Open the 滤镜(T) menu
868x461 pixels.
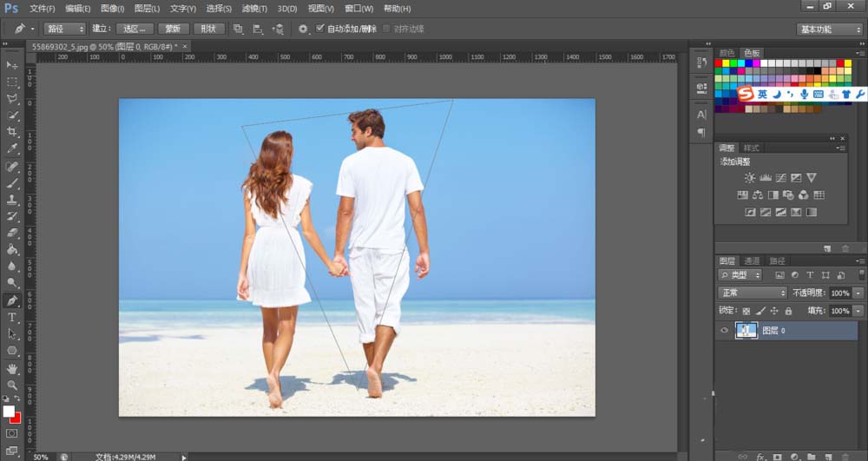254,9
